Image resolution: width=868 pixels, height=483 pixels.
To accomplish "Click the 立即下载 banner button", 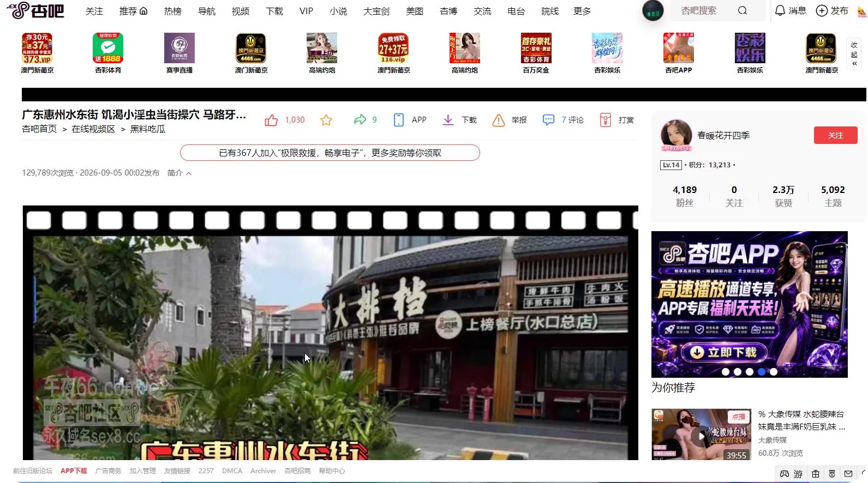I will pyautogui.click(x=724, y=352).
